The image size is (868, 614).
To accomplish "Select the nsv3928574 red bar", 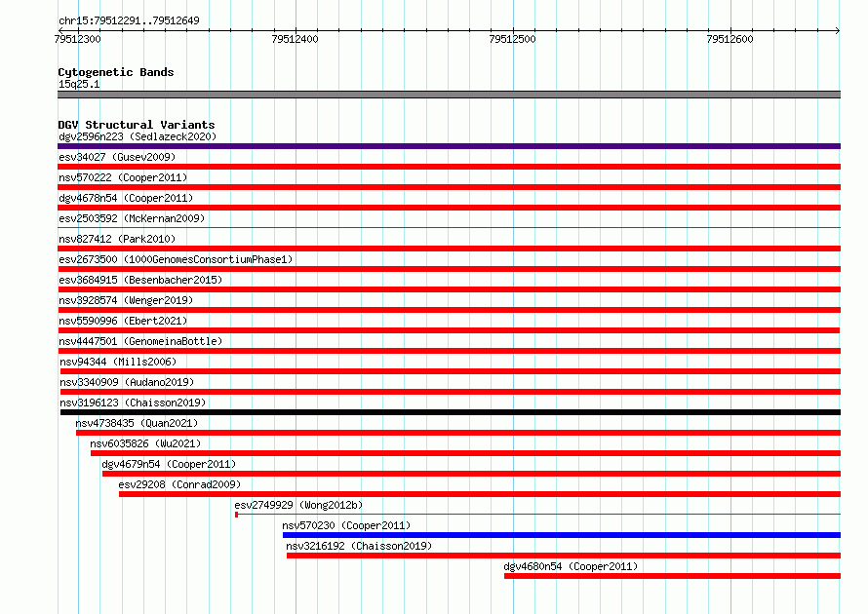I will 449,310.
